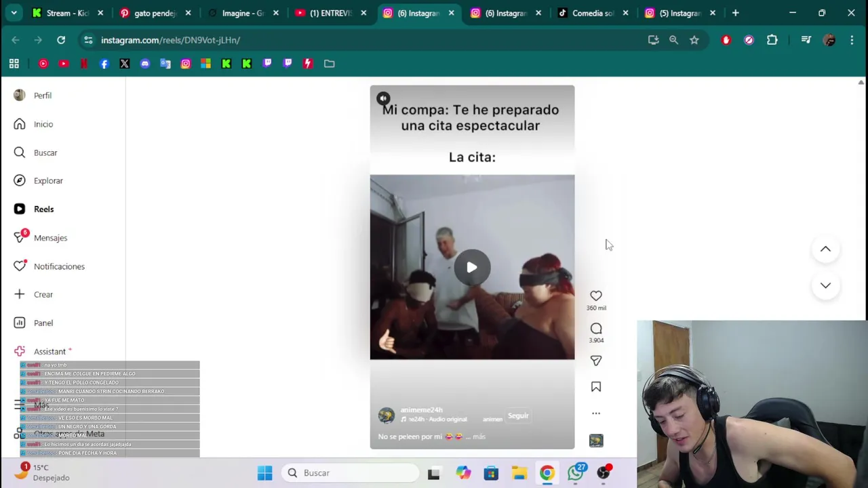Open a new browser tab
This screenshot has height=488, width=868.
pyautogui.click(x=735, y=13)
